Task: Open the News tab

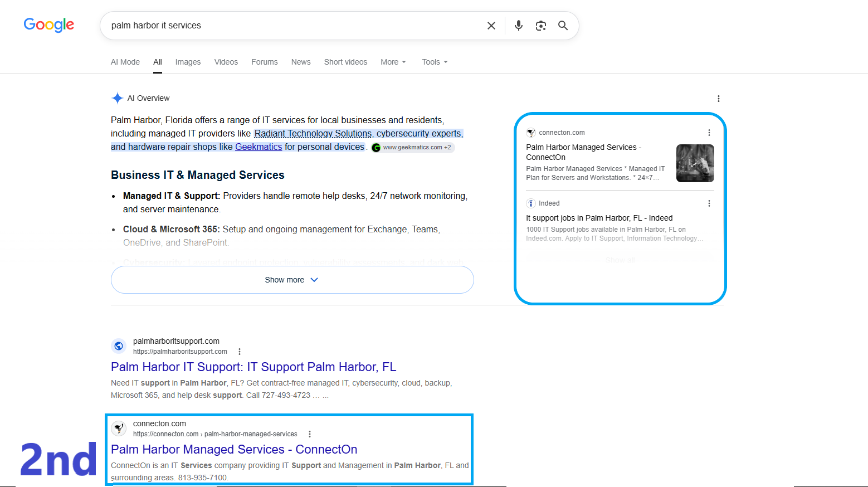Action: [x=301, y=62]
